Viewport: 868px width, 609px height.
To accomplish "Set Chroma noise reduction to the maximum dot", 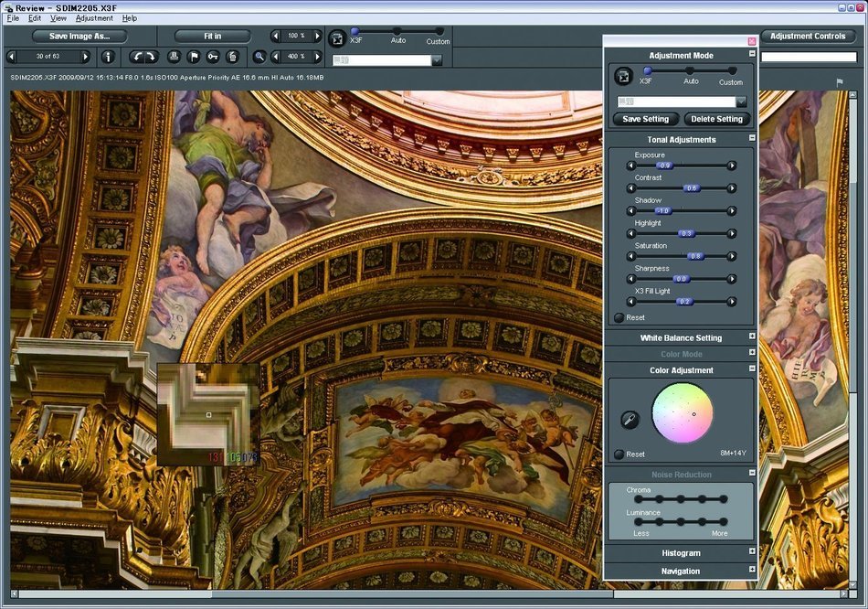I will (723, 499).
